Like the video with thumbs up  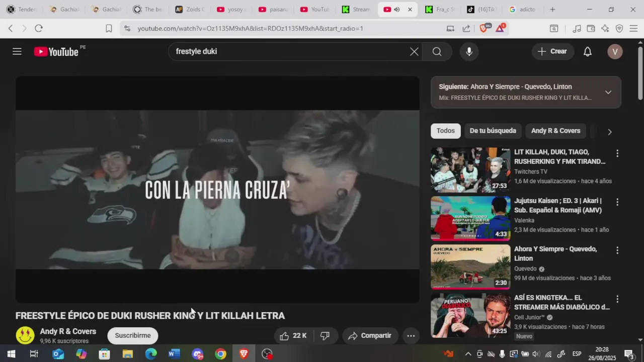click(293, 335)
